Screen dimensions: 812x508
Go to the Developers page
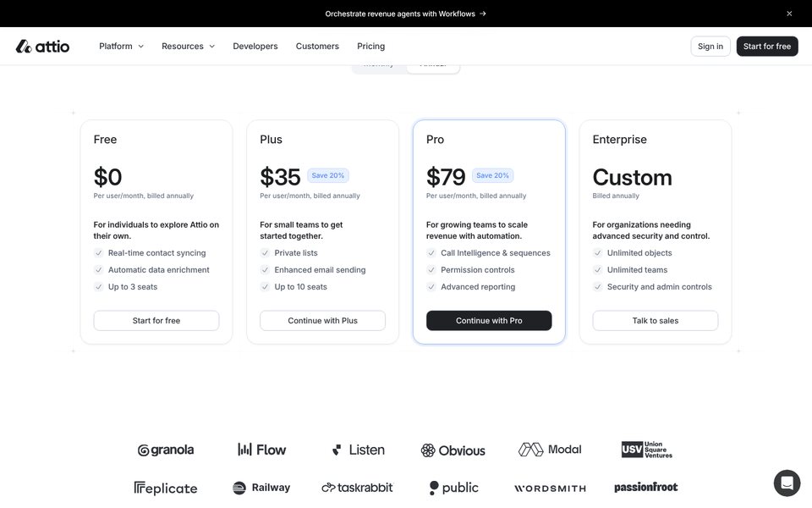255,46
